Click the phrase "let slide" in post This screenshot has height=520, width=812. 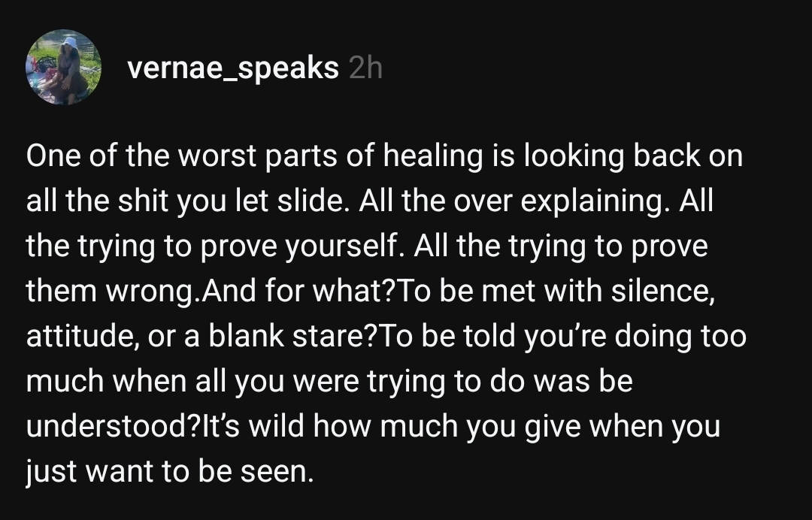coord(289,200)
